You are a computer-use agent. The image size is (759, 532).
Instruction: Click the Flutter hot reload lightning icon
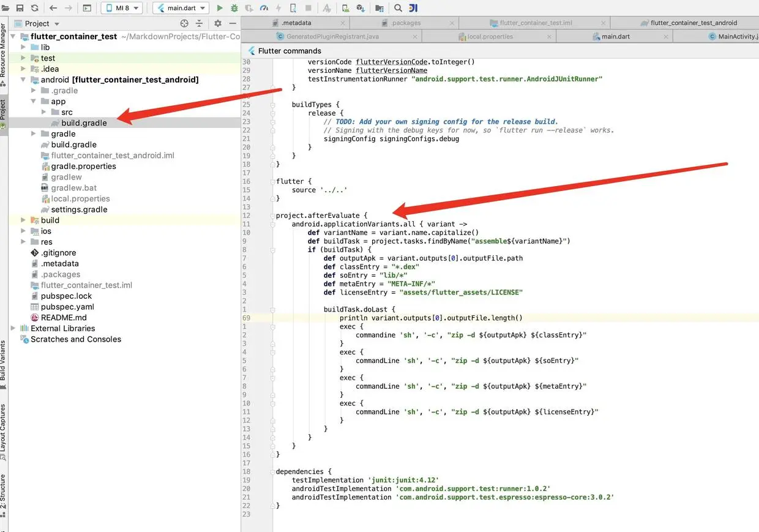point(279,8)
